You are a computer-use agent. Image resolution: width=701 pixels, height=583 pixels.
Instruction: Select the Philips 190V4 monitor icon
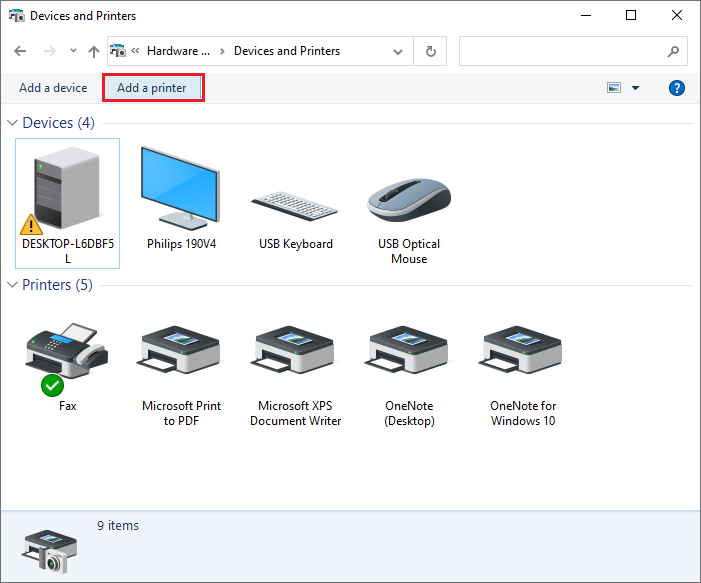[x=181, y=188]
